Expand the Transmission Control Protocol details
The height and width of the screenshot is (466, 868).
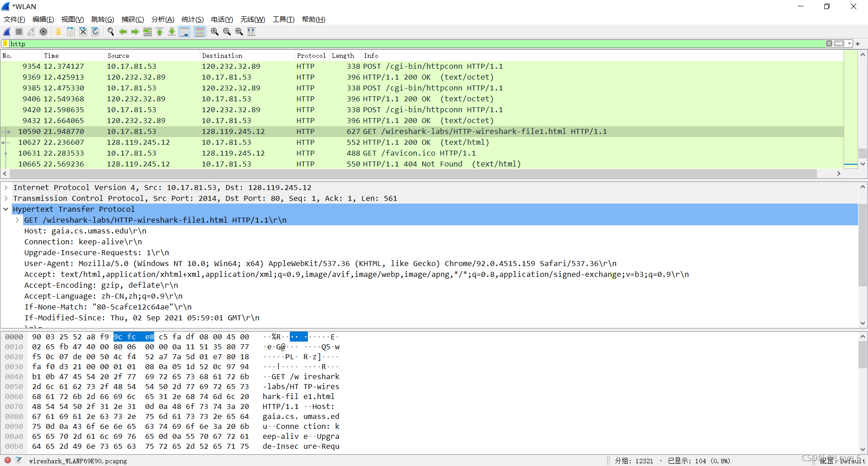(x=6, y=198)
